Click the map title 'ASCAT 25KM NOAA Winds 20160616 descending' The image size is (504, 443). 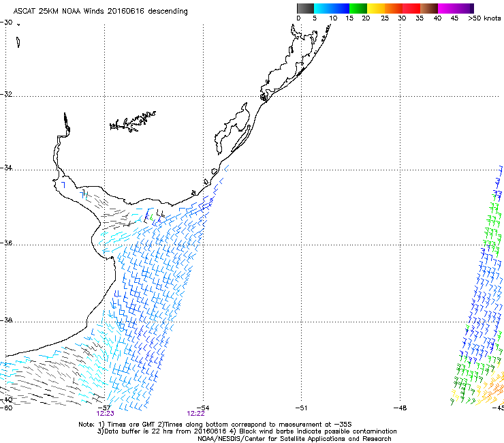100,12
